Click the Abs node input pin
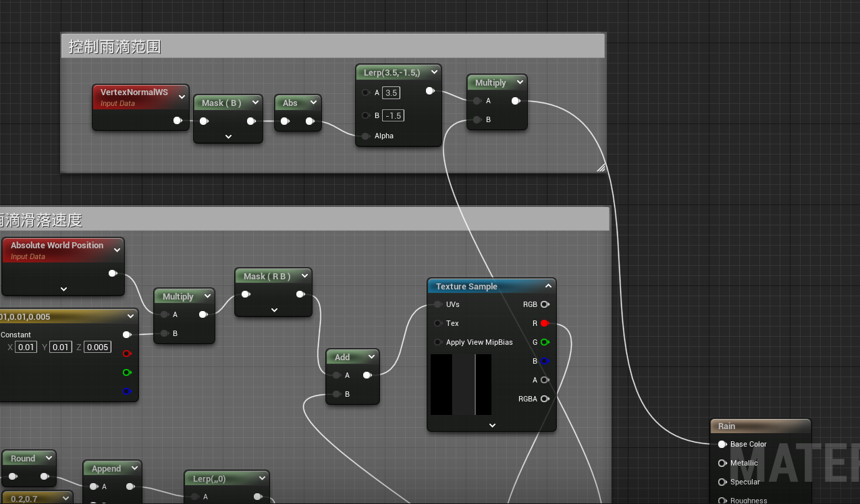This screenshot has height=504, width=860. [x=285, y=121]
